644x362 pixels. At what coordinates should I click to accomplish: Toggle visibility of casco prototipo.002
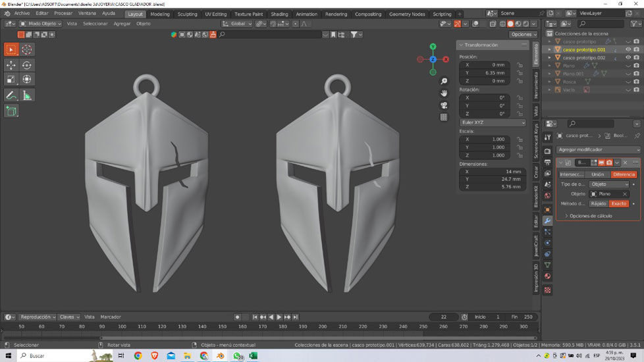pos(628,58)
